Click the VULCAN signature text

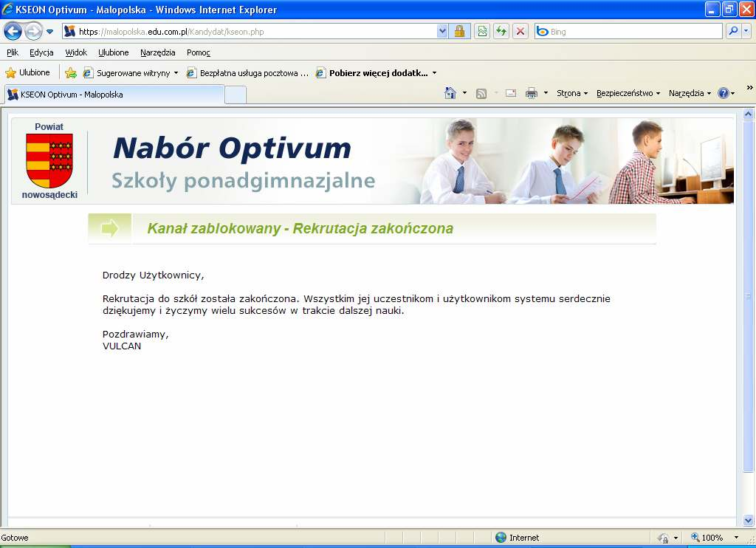tap(122, 346)
